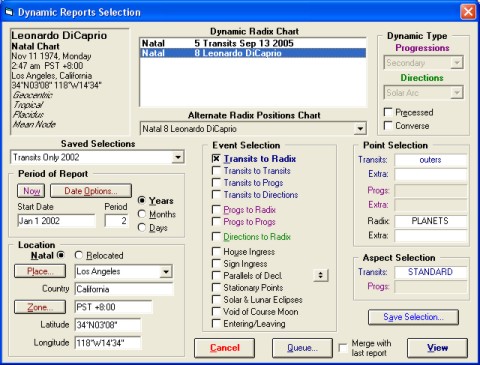This screenshot has height=365, width=480.
Task: Click the Queue button
Action: pos(302,348)
